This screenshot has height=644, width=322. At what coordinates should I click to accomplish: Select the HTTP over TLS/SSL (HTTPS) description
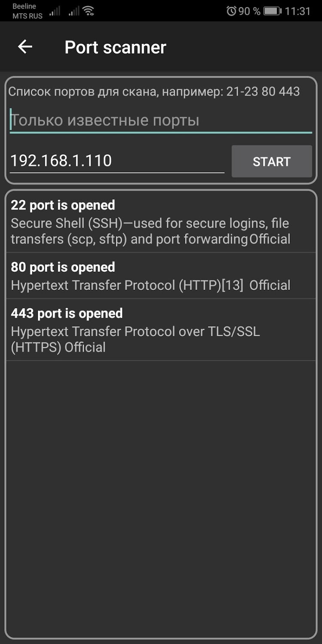(135, 339)
